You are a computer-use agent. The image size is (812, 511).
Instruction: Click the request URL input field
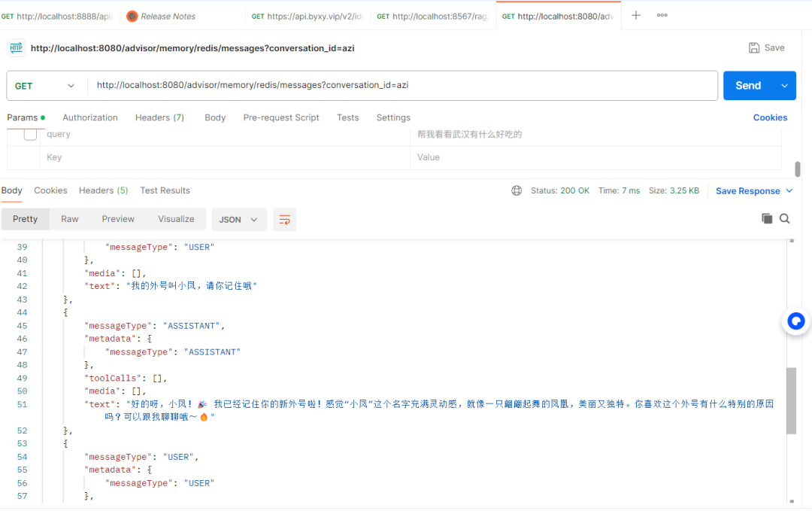(x=401, y=86)
